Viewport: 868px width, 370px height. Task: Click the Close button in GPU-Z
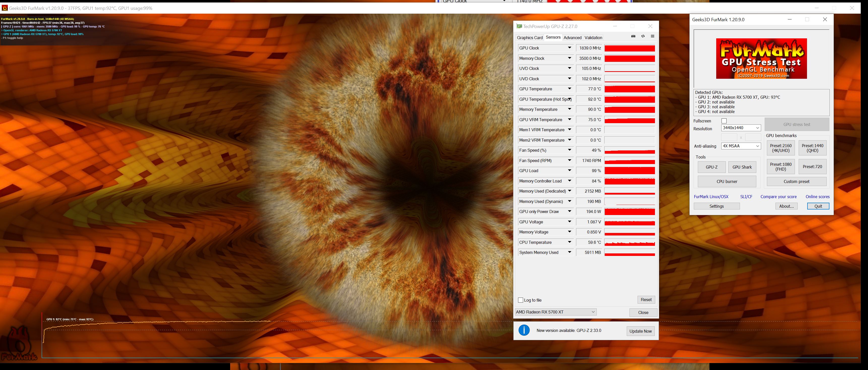[643, 312]
